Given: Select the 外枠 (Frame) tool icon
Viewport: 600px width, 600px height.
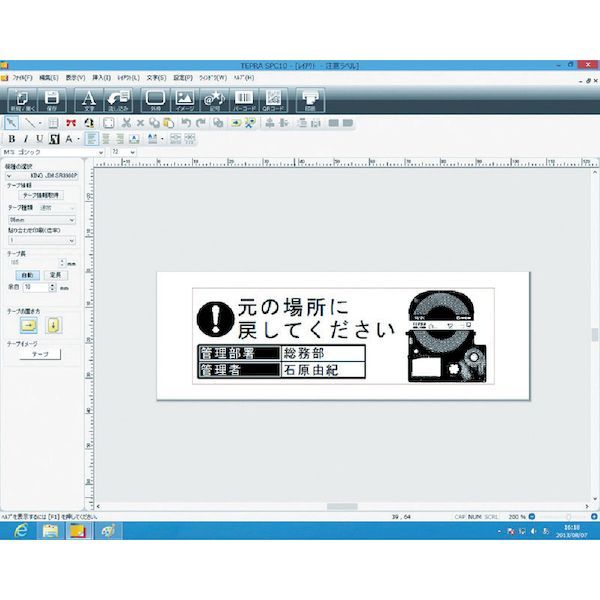Looking at the screenshot, I should (x=154, y=99).
